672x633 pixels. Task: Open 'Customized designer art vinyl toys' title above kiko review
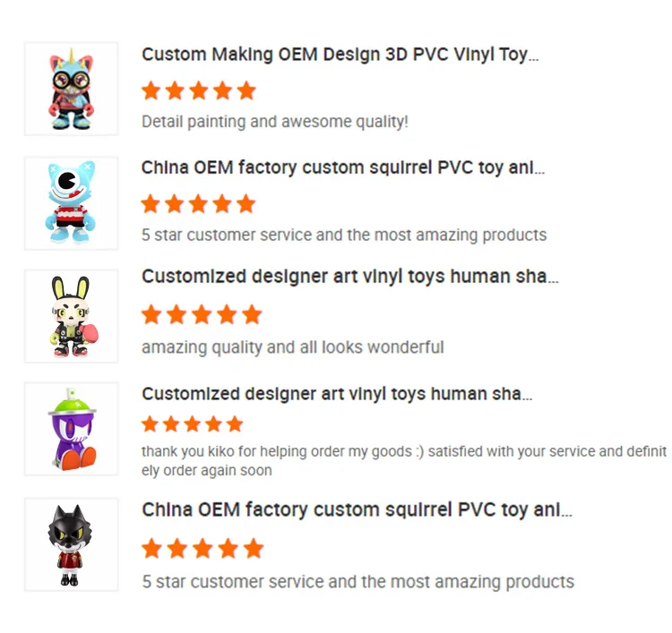coord(337,394)
